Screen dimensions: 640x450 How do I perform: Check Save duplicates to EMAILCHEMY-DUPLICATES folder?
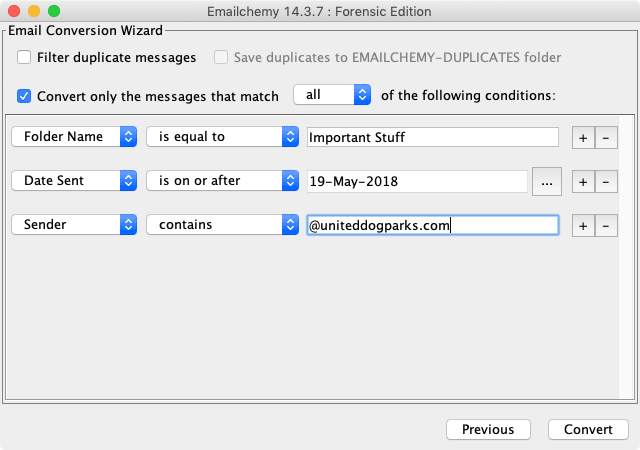(221, 57)
